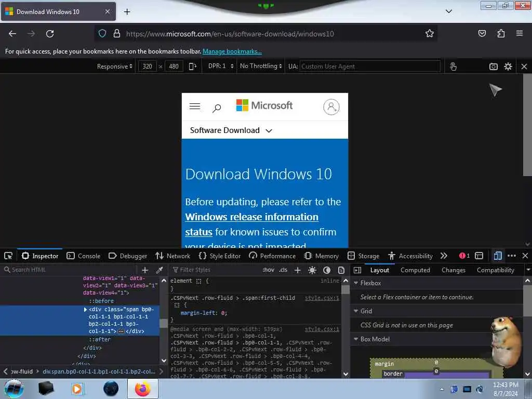Expand the selected div span node
The width and height of the screenshot is (532, 399).
point(85,310)
